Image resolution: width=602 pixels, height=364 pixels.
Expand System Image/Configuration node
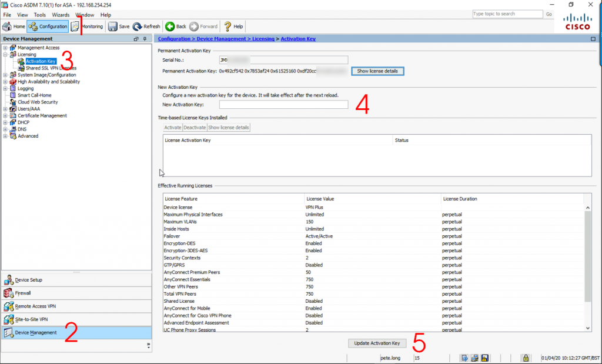coord(5,75)
